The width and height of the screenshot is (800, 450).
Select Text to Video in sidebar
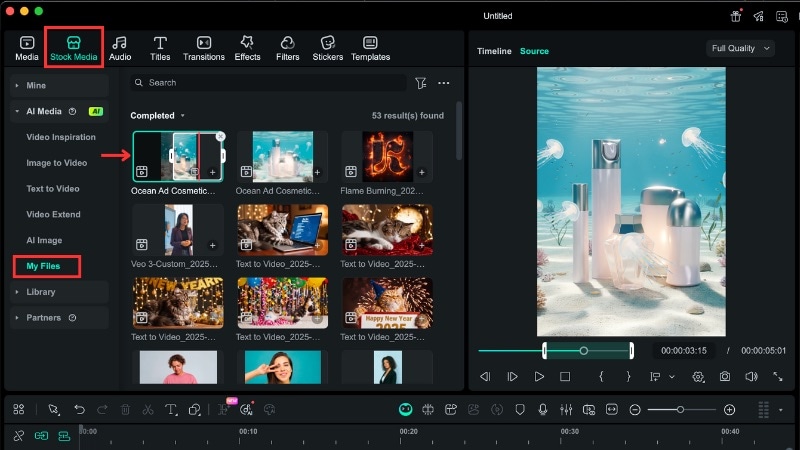[54, 189]
